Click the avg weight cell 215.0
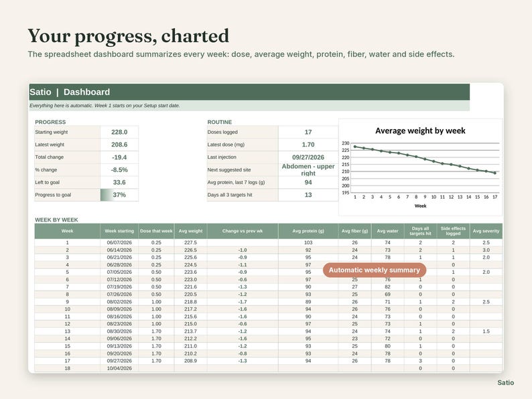The width and height of the screenshot is (532, 399). 191,324
